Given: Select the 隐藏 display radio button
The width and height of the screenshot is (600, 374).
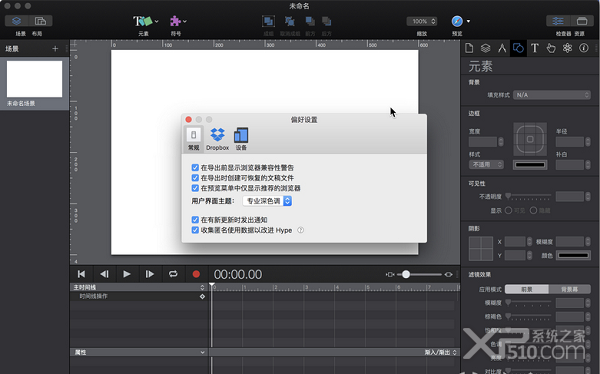Looking at the screenshot, I should tap(533, 210).
